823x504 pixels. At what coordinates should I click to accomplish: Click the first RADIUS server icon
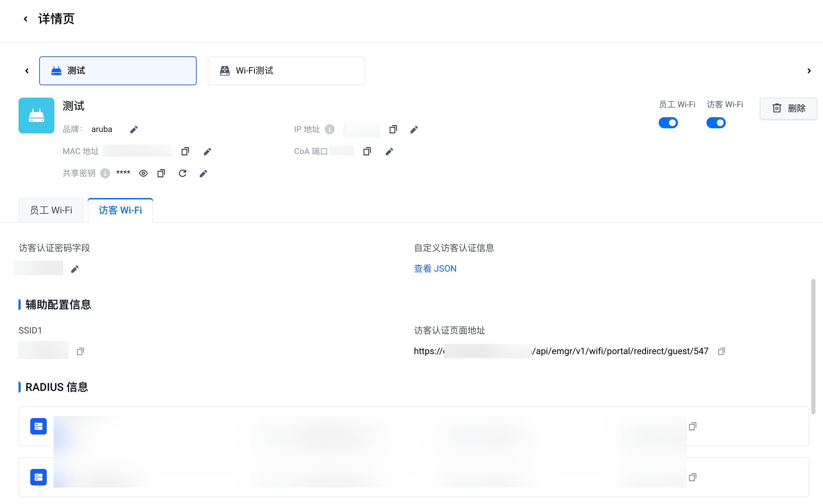click(39, 426)
